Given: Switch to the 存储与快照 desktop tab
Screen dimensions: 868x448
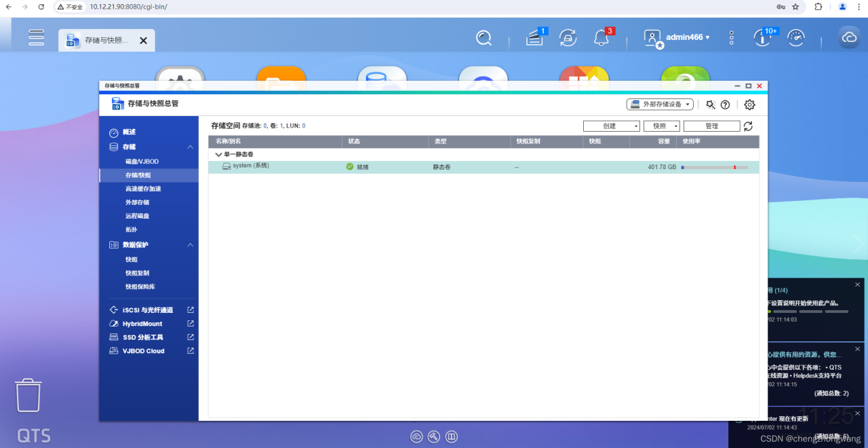Looking at the screenshot, I should pyautogui.click(x=106, y=41).
